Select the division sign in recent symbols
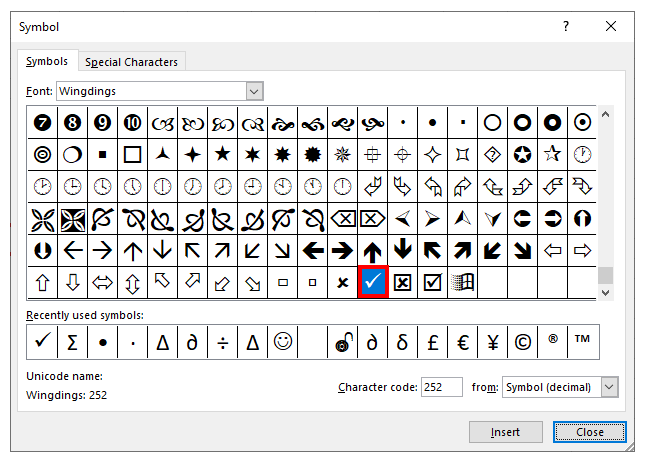Viewport: 647px width, 465px height. 223,342
